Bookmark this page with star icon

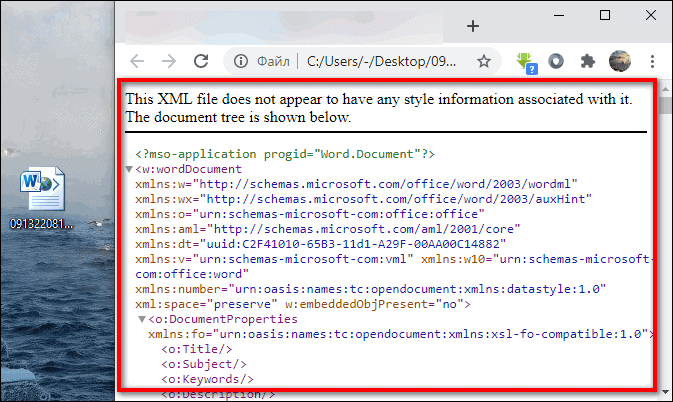(484, 61)
